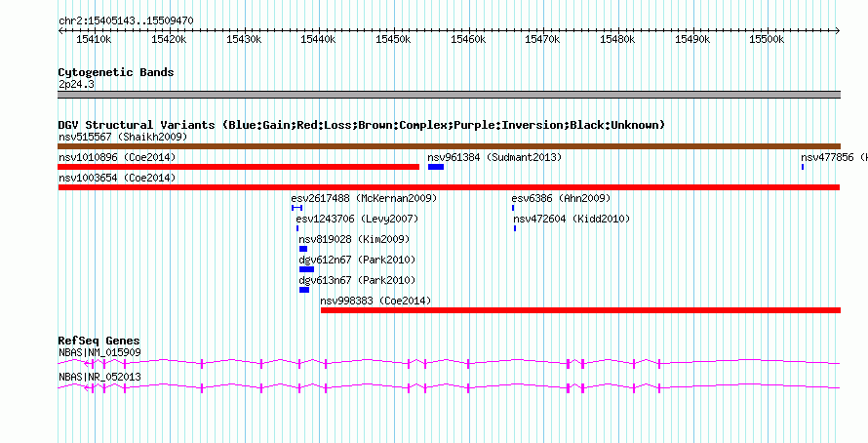868x443 pixels.
Task: Click the red nsv1003654 loss bar
Action: point(449,187)
